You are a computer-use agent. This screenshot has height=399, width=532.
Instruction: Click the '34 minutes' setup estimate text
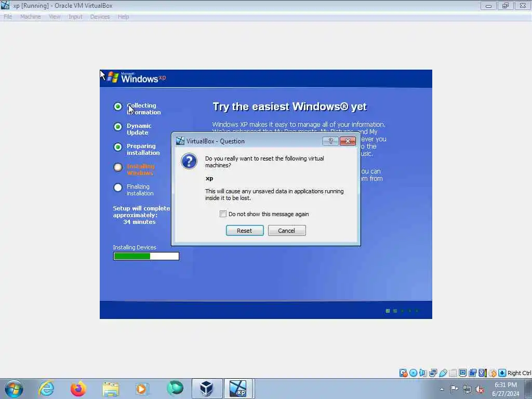[x=139, y=222]
